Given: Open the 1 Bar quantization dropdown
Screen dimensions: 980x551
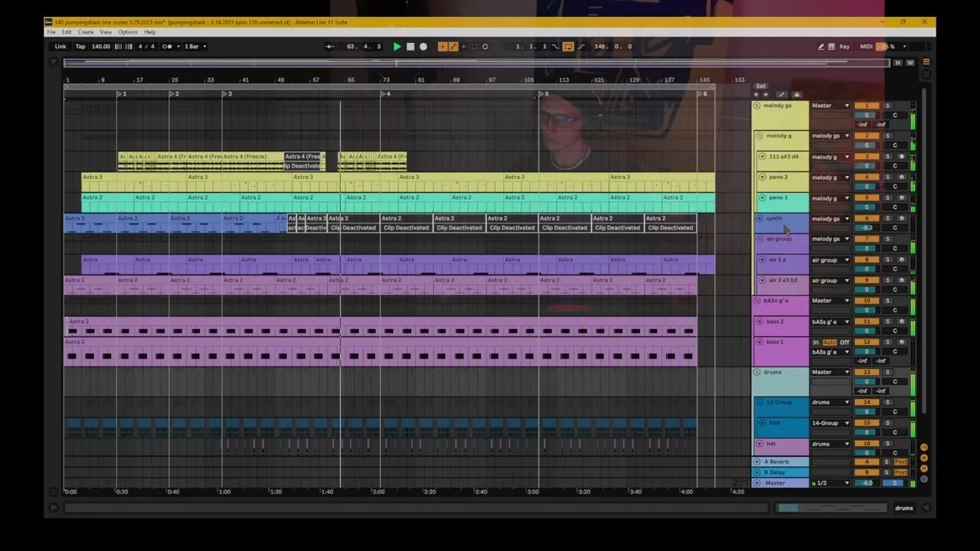Looking at the screenshot, I should (194, 47).
